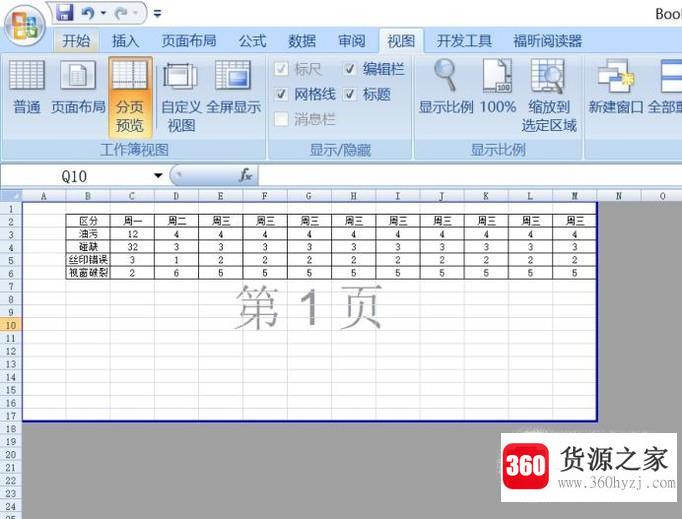Open 自定义视图 custom views
Image resolution: width=682 pixels, height=519 pixels.
[x=181, y=97]
